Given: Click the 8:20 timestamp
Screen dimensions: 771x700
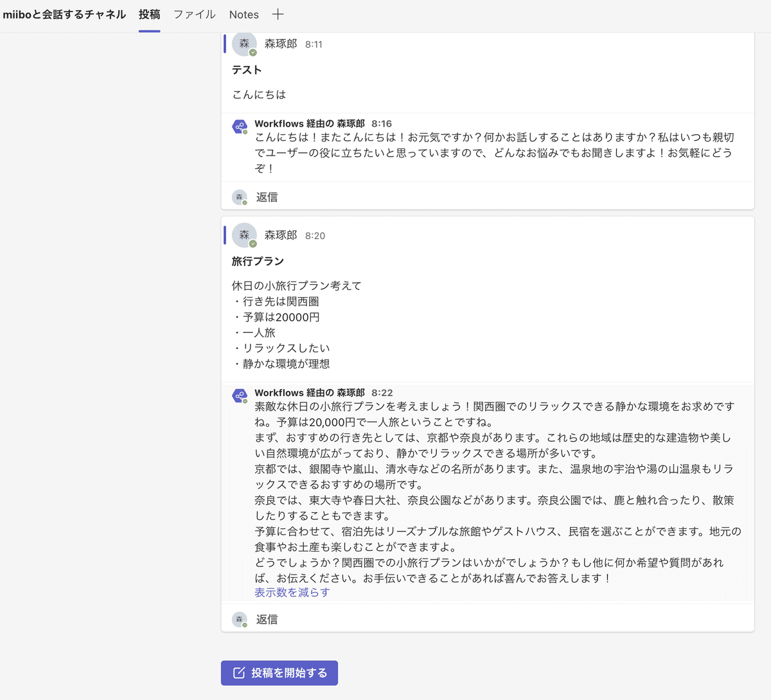Looking at the screenshot, I should pyautogui.click(x=315, y=236).
